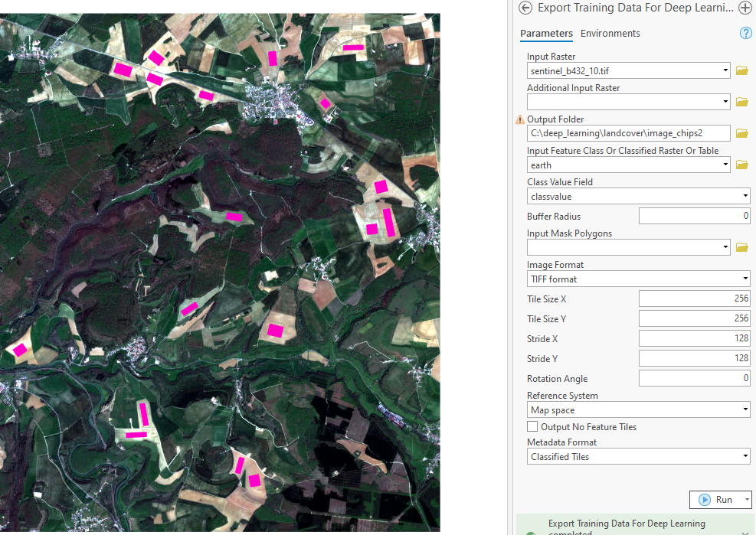This screenshot has height=535, width=756.
Task: Open the Output Folder browse dialog
Action: 741,132
